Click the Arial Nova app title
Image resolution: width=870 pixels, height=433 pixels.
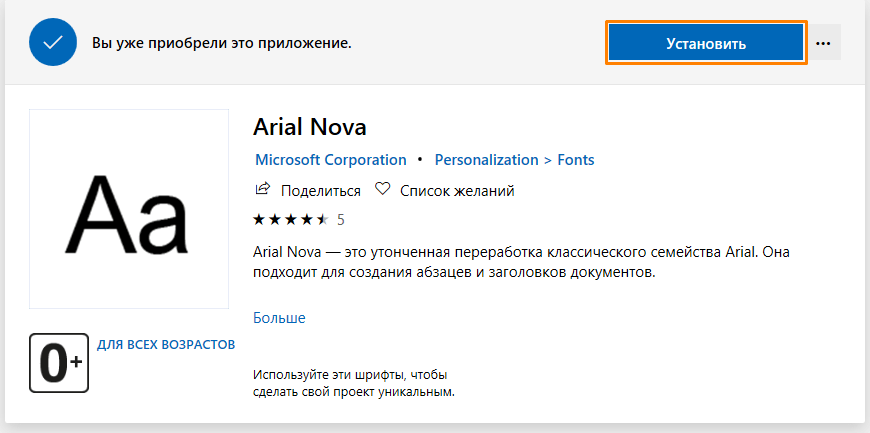point(311,127)
